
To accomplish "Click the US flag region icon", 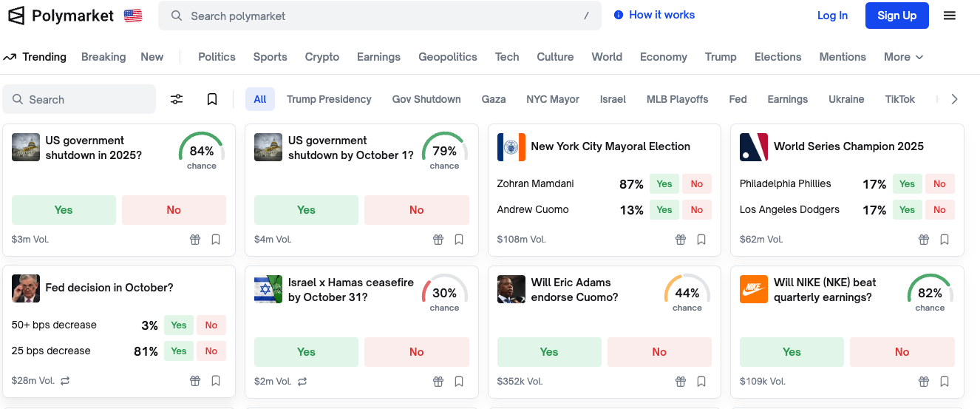I will tap(133, 16).
